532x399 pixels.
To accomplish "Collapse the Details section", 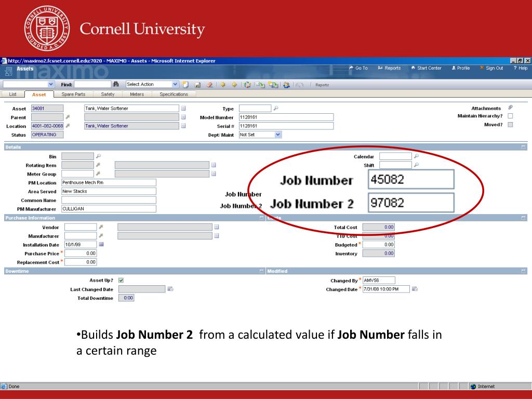I will pos(524,147).
